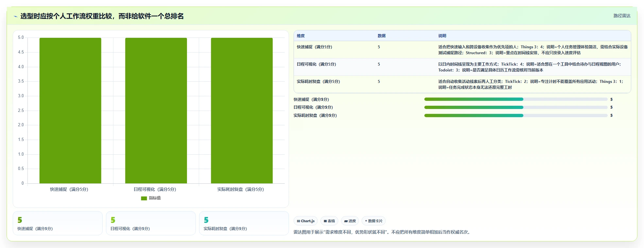
Task: Click the x-axis label 实际耗时复盘（满分5分）
Action: click(x=241, y=189)
